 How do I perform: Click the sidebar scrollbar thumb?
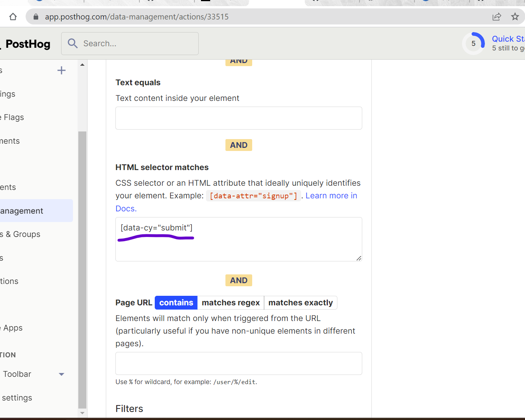[x=82, y=270]
